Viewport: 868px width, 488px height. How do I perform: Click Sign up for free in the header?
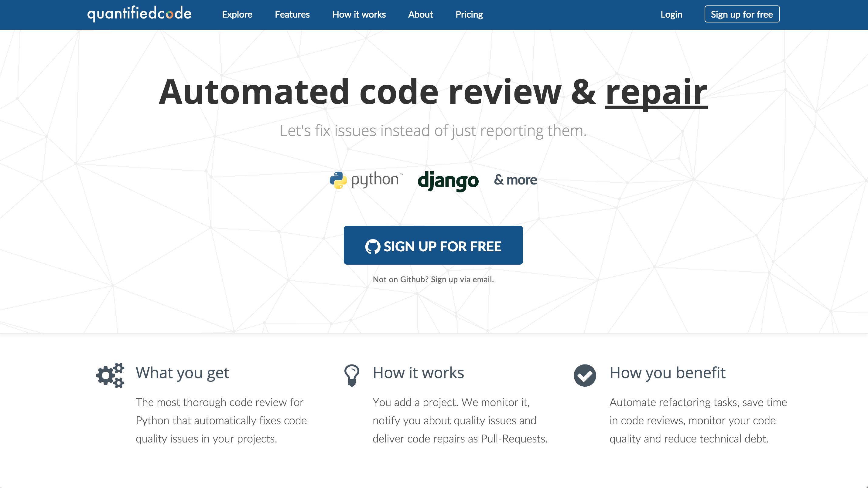click(x=742, y=14)
